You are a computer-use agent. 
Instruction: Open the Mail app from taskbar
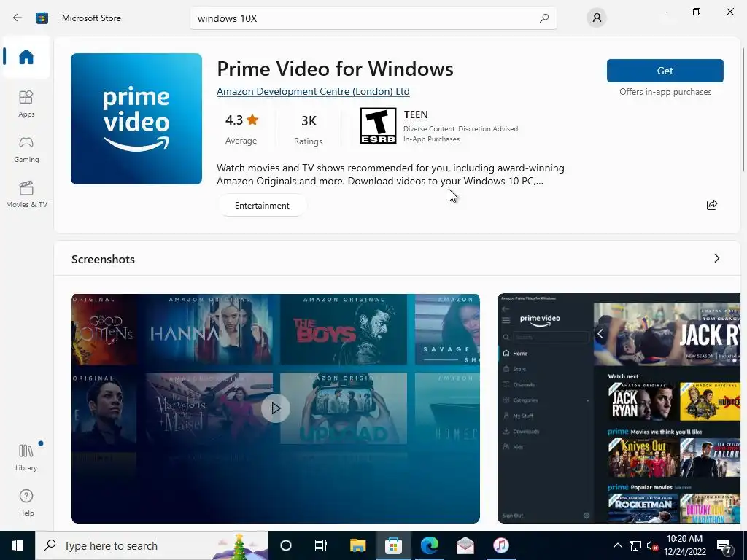465,545
